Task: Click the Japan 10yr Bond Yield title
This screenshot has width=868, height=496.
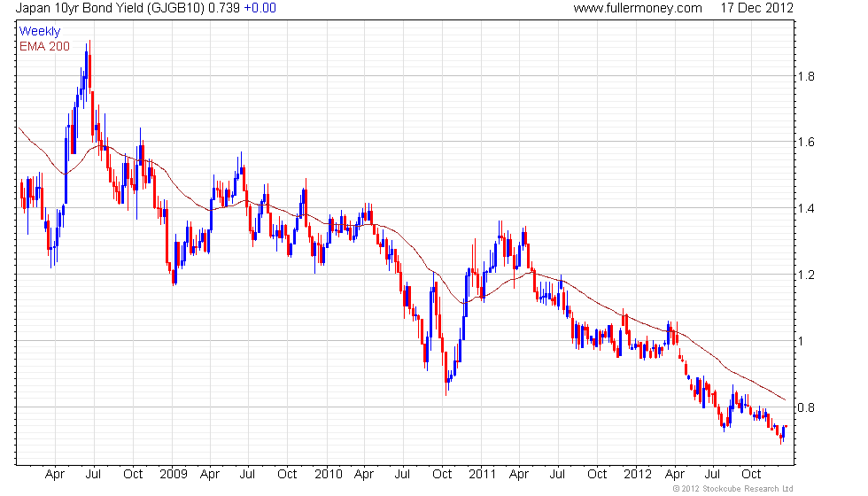Action: point(110,8)
